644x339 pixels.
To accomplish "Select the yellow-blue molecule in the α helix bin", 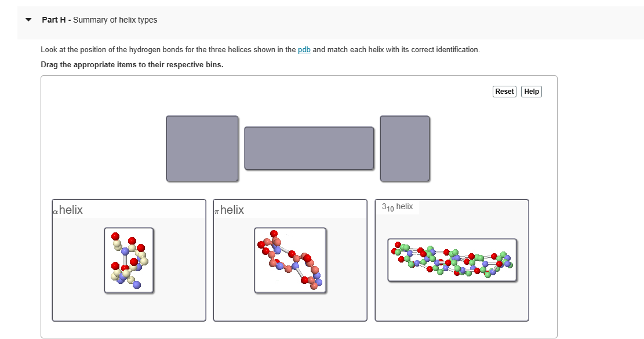I will click(129, 259).
